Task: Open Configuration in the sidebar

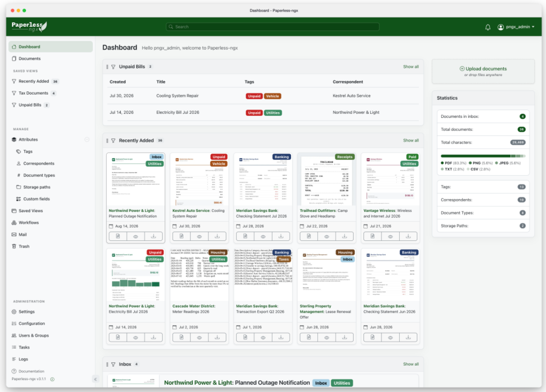Action: (32, 323)
